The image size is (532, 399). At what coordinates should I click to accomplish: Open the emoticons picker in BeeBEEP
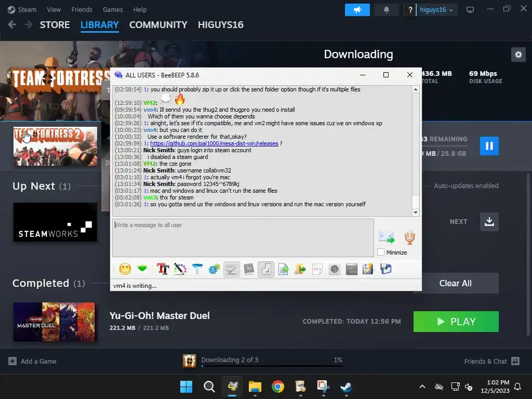pyautogui.click(x=125, y=269)
